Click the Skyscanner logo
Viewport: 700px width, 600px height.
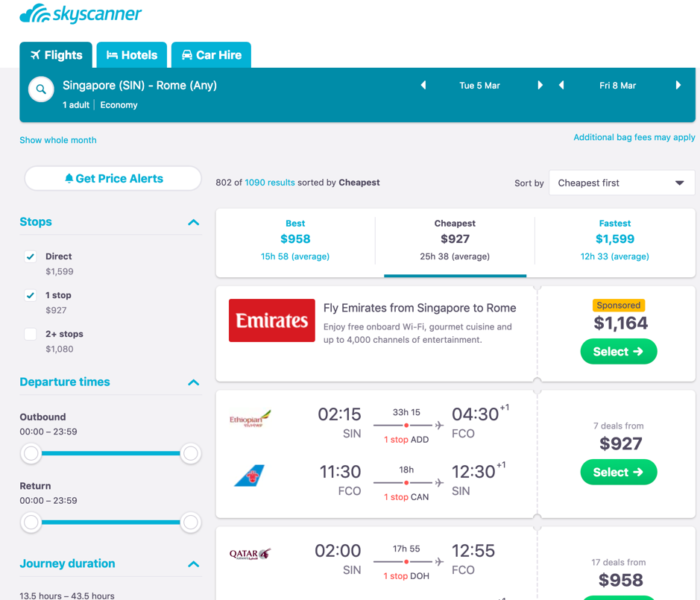coord(81,14)
